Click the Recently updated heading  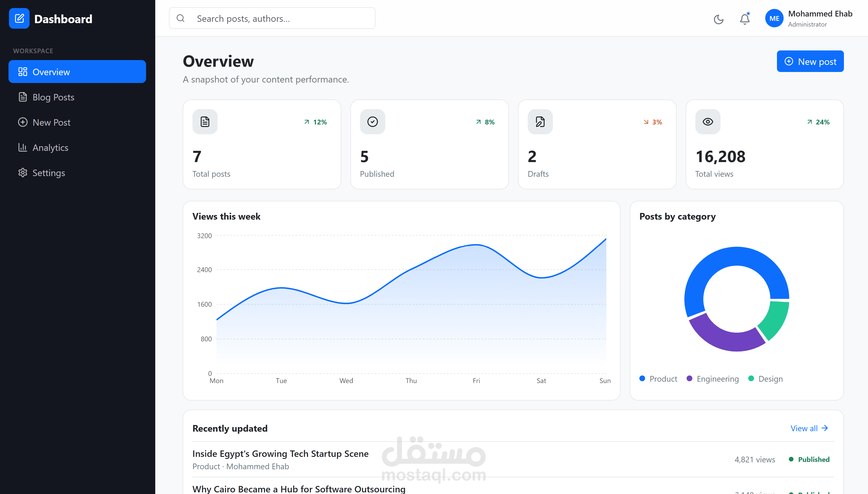point(230,428)
